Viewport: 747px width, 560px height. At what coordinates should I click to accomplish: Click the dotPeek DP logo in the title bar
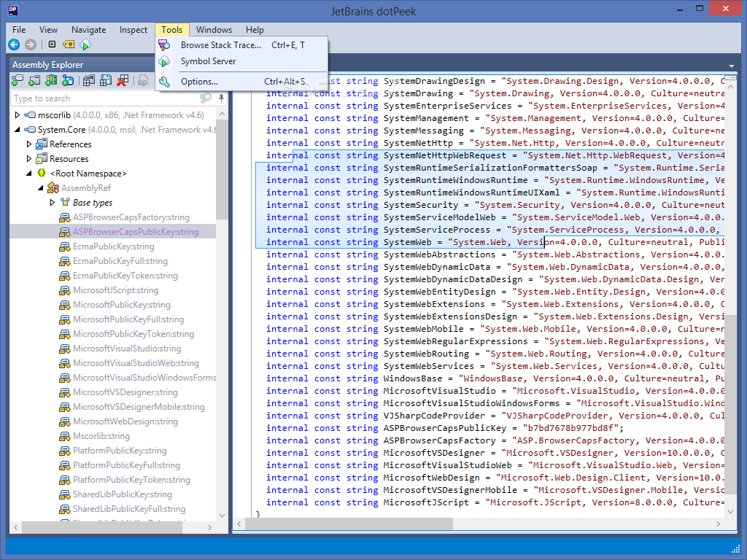13,10
